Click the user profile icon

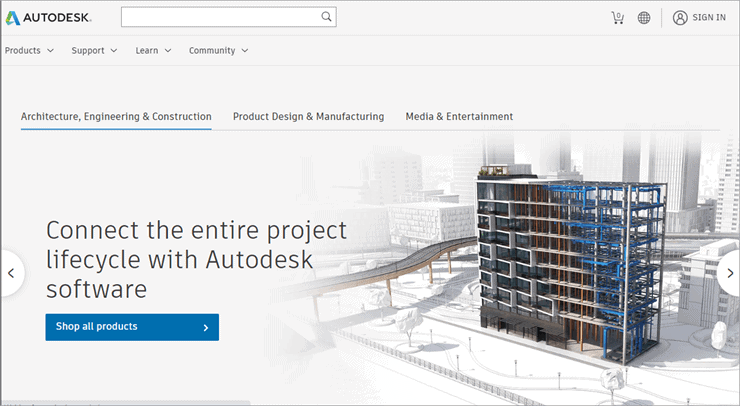pos(680,18)
